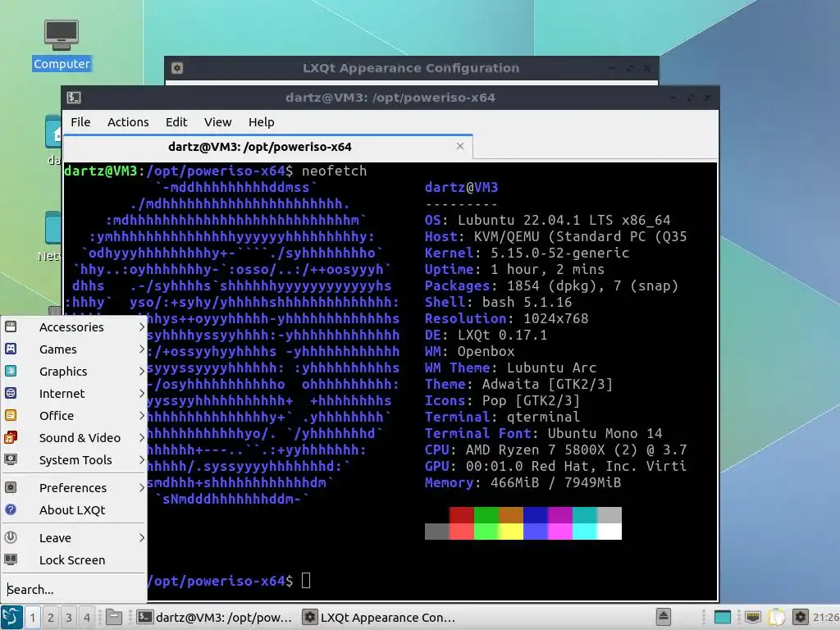840x630 pixels.
Task: Click the Internet globe icon
Action: pos(11,393)
